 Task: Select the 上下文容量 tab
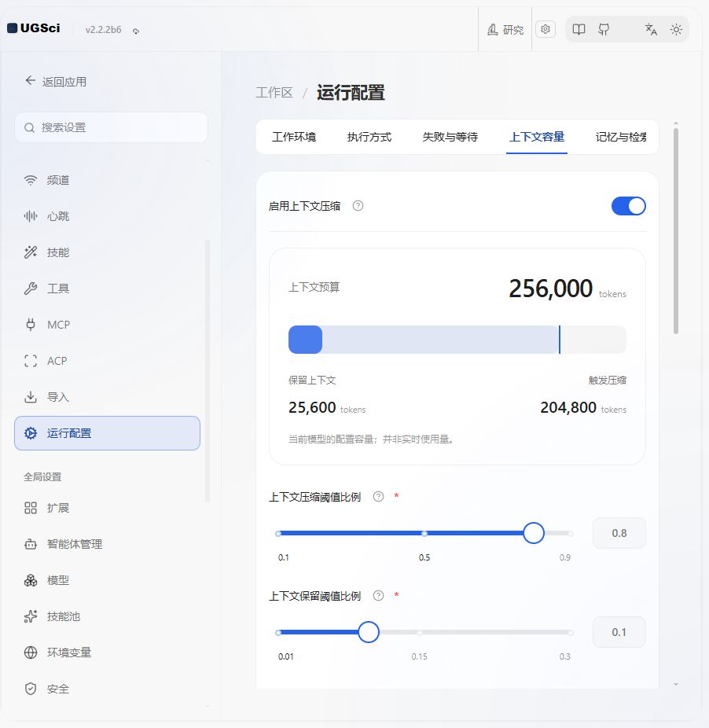tap(537, 137)
